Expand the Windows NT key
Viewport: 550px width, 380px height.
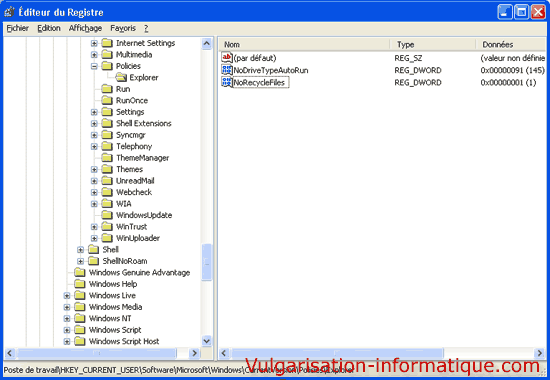tap(67, 319)
